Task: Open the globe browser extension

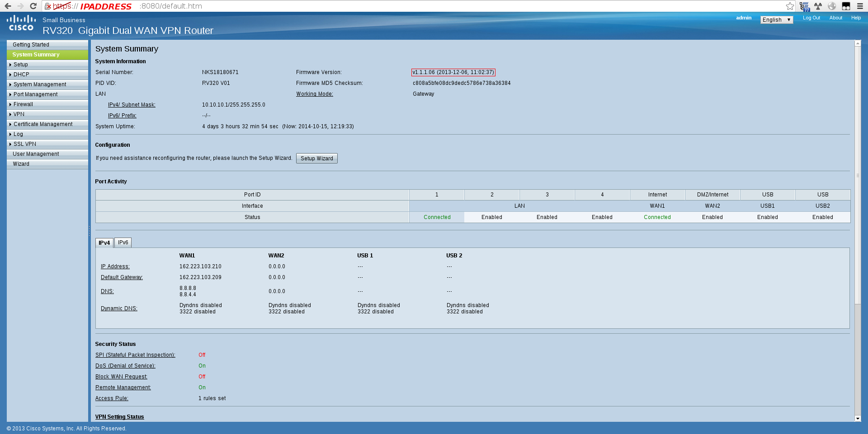Action: click(832, 6)
